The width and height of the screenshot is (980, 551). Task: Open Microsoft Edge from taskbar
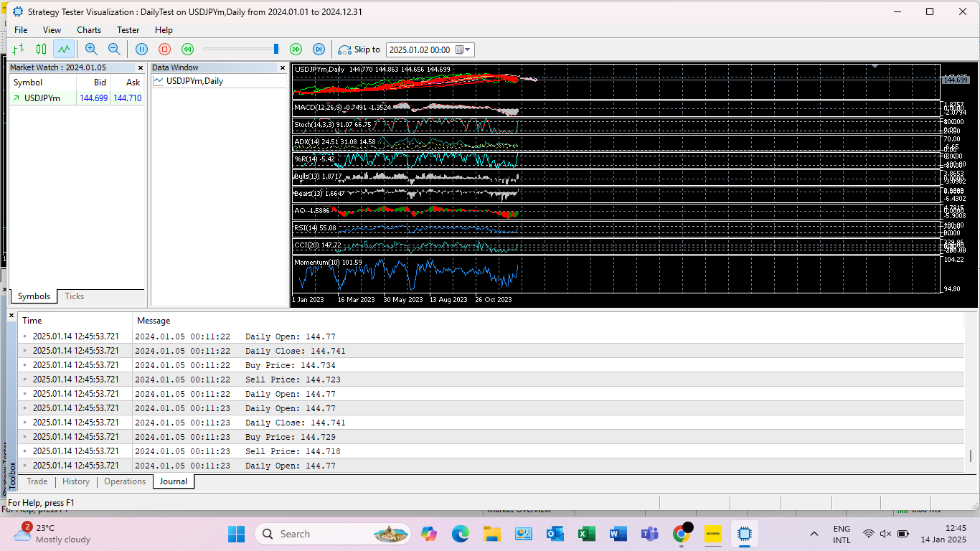pyautogui.click(x=460, y=534)
